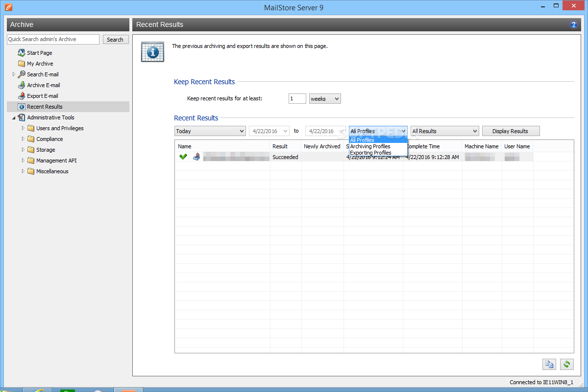Select My Archive in the tree
This screenshot has width=588, height=392.
tap(40, 64)
